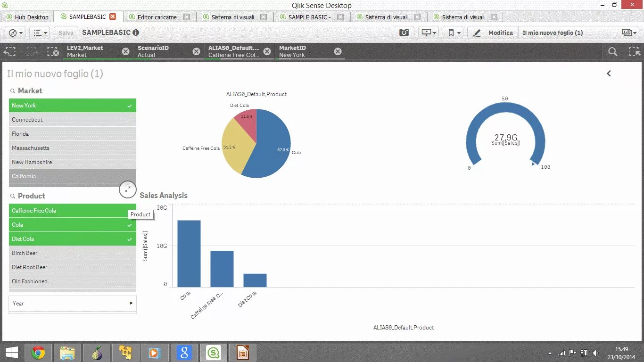Screen dimensions: 644x362
Task: Close the SAMPLEBASIC tab
Action: (112, 16)
